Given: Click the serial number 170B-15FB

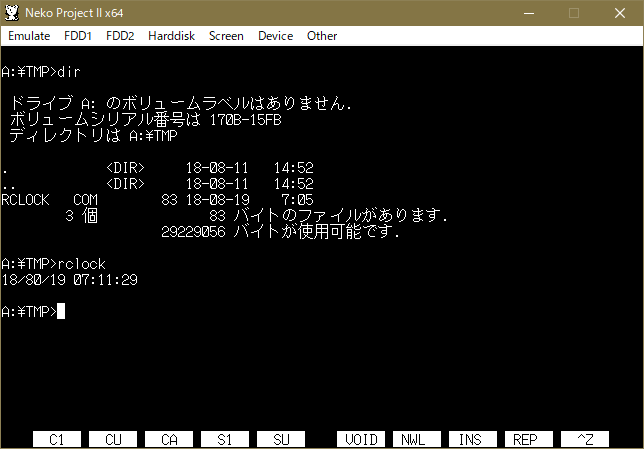Looking at the screenshot, I should tap(246, 120).
